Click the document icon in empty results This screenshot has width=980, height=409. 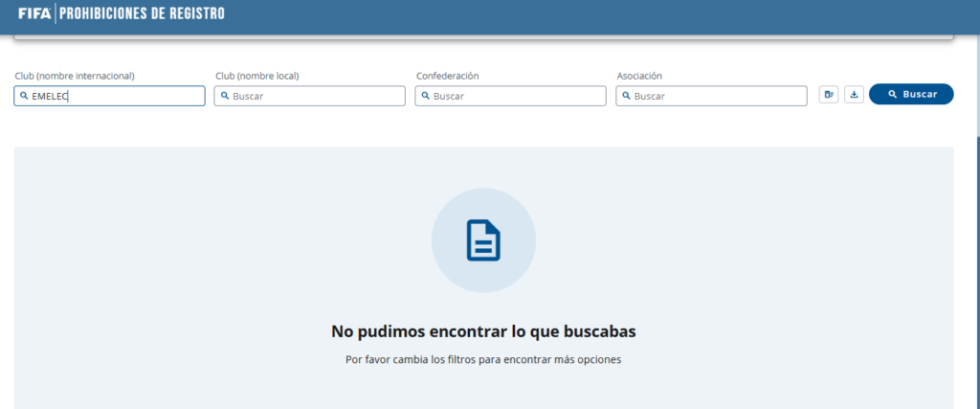click(x=483, y=240)
